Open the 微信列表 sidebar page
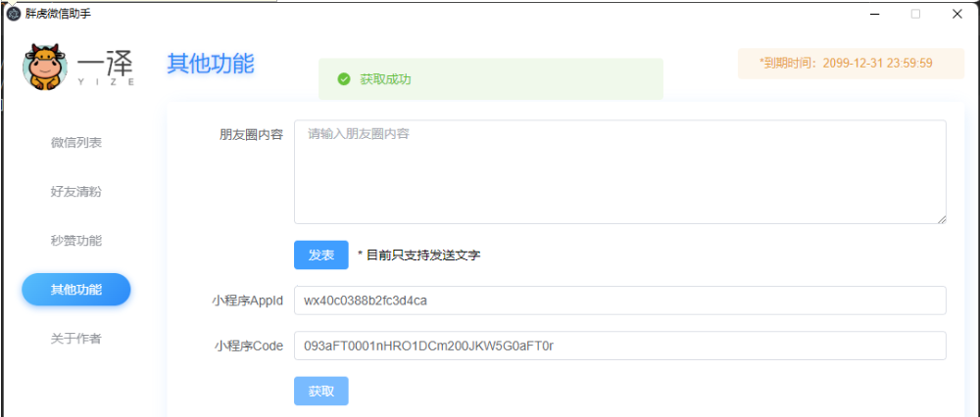 [x=75, y=143]
